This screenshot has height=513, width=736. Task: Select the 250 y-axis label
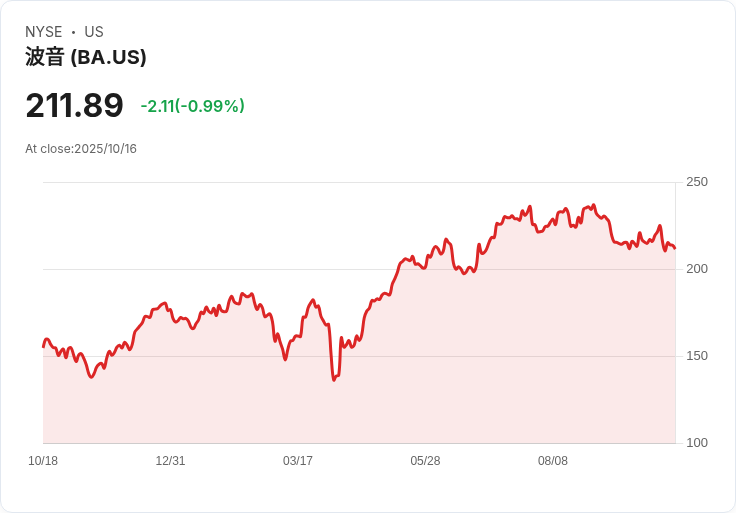(x=696, y=182)
